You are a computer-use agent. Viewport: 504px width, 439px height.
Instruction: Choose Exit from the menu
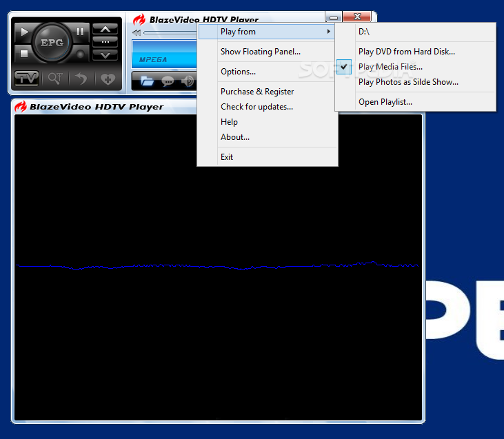tap(267, 157)
